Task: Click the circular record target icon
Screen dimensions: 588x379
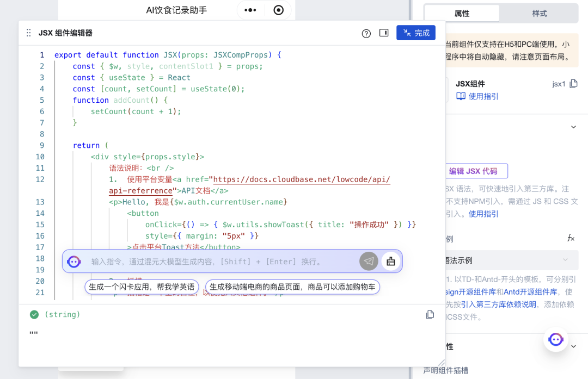Action: [278, 10]
